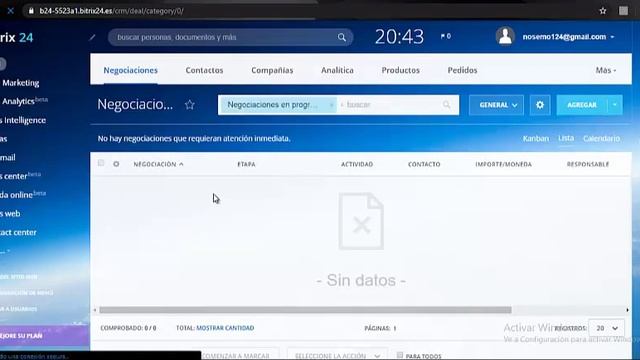Click the right arrow of the horizontal scrollbar
Screen dimensions: 640x360
click(628, 310)
